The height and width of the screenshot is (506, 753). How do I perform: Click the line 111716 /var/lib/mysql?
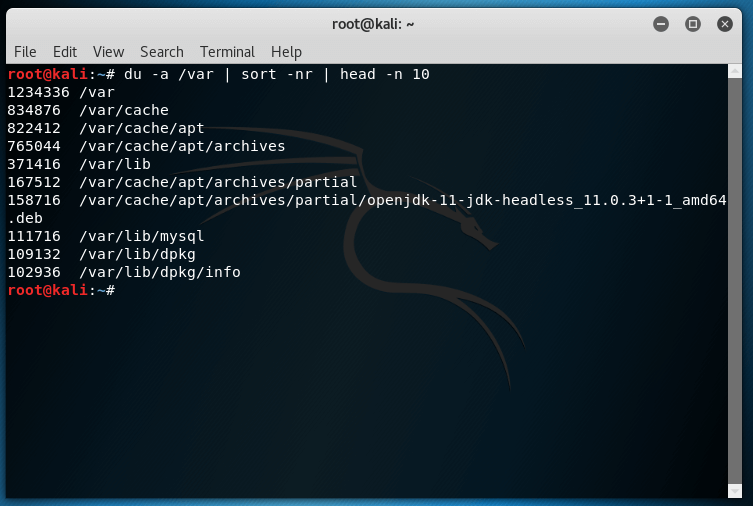106,236
